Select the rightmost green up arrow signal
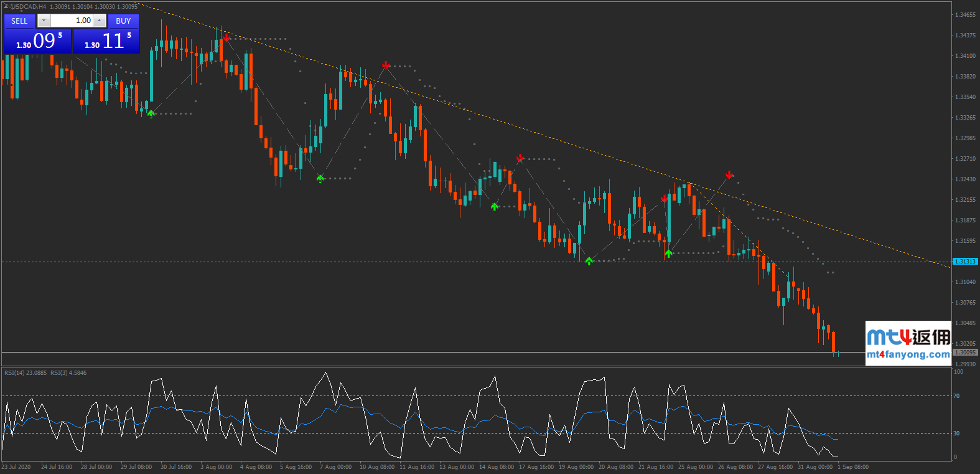980x474 pixels. tap(668, 254)
